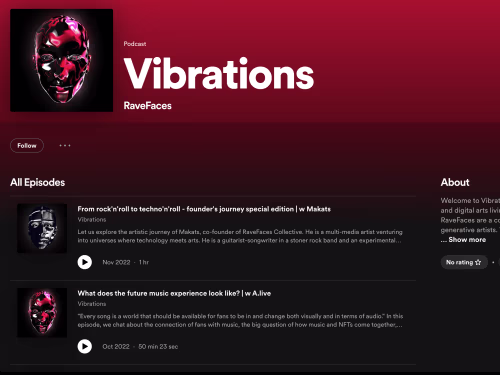Click the RaveFaces publisher name
This screenshot has width=500, height=375.
pos(147,106)
